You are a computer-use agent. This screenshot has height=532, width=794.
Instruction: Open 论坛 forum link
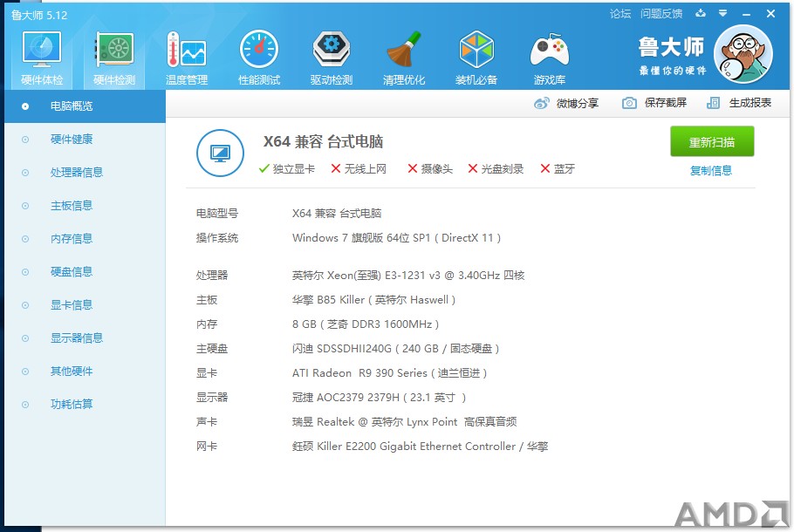click(x=619, y=14)
